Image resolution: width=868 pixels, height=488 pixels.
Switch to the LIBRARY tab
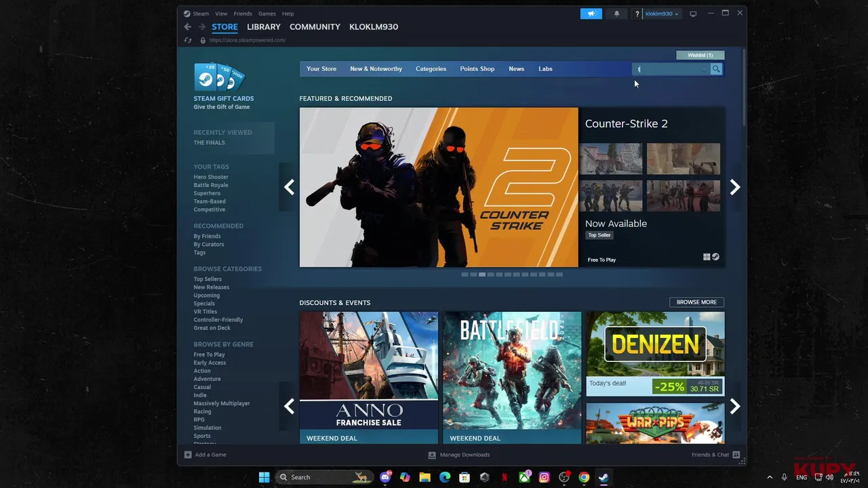(264, 27)
